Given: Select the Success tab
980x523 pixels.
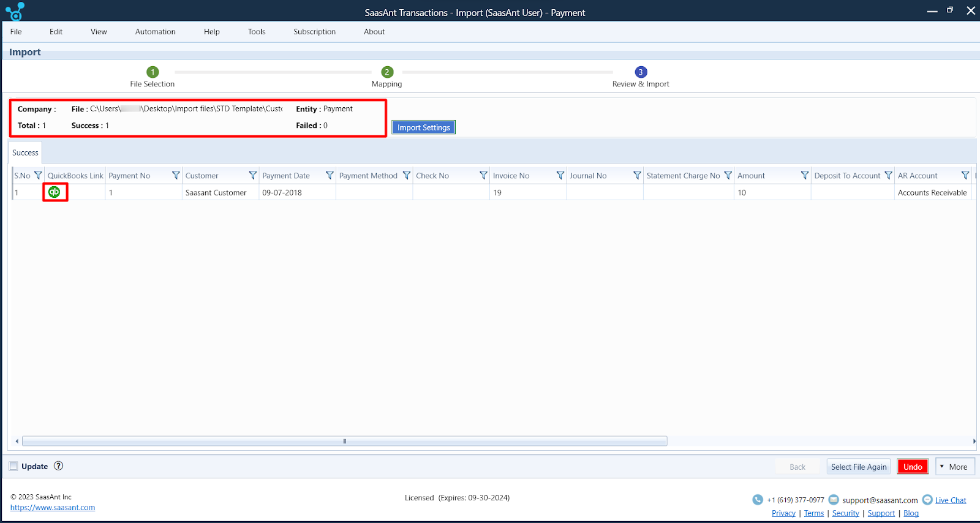Looking at the screenshot, I should [25, 152].
